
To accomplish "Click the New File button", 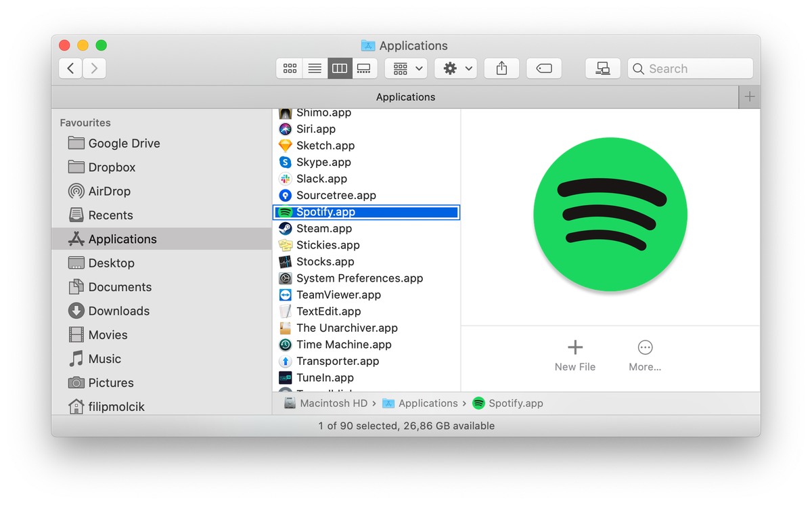I will click(x=574, y=355).
